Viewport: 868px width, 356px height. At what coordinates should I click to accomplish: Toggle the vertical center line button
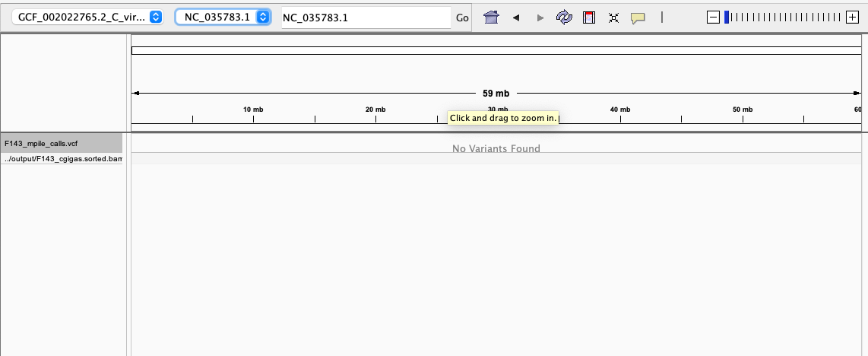(662, 17)
